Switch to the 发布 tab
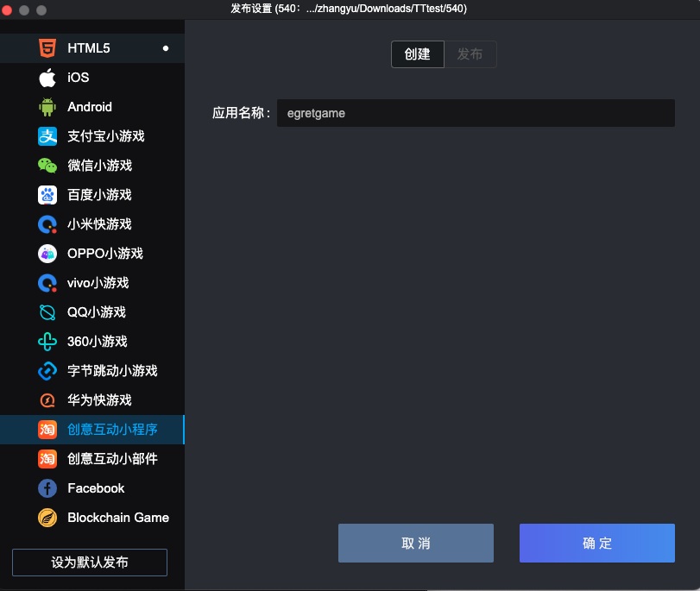 [470, 54]
